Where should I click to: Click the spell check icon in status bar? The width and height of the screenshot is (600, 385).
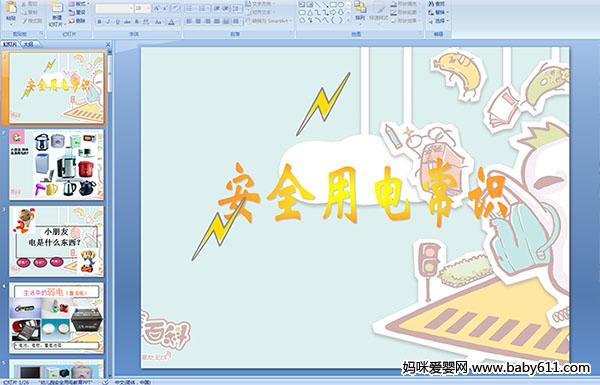coord(106,382)
